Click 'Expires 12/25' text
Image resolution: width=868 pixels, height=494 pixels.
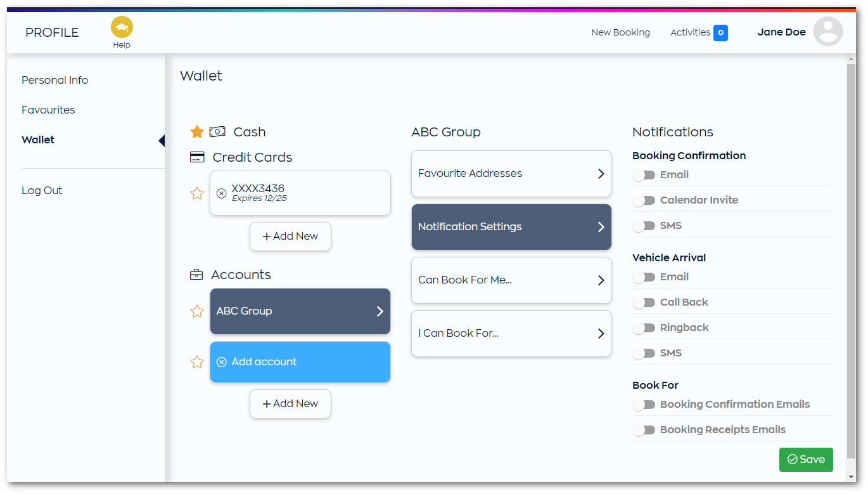click(x=259, y=198)
